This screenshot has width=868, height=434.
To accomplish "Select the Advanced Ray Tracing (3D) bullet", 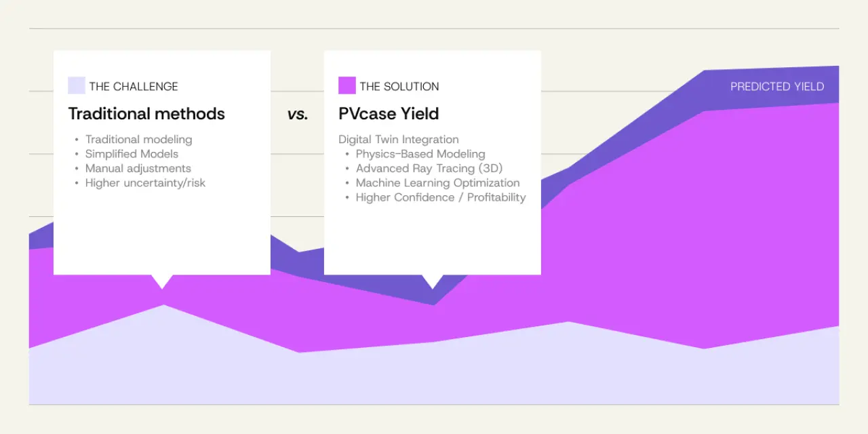I will pyautogui.click(x=429, y=168).
